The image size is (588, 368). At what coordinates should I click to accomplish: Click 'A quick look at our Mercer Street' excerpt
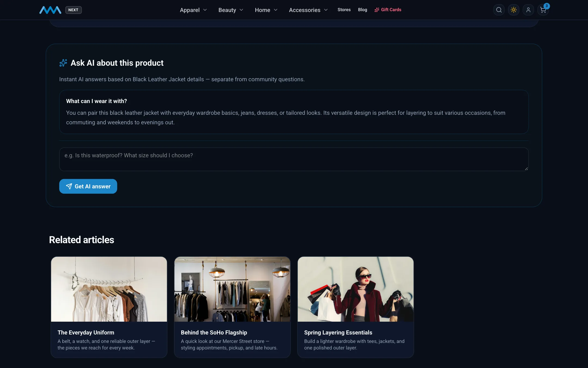(229, 345)
